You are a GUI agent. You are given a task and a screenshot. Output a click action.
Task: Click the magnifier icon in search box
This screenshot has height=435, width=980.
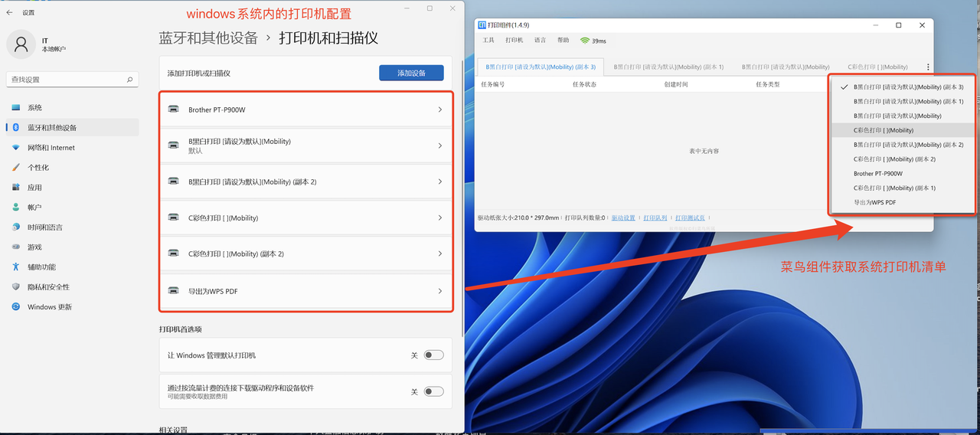point(130,80)
